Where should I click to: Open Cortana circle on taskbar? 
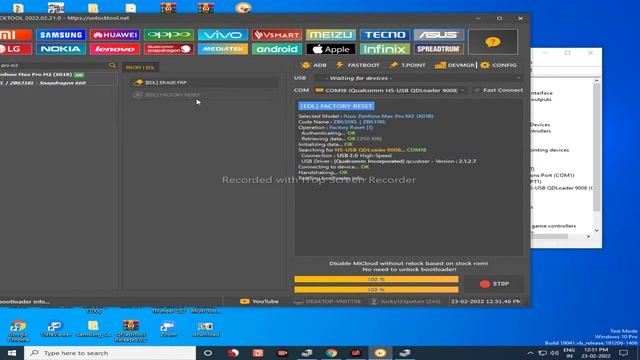pyautogui.click(x=208, y=353)
